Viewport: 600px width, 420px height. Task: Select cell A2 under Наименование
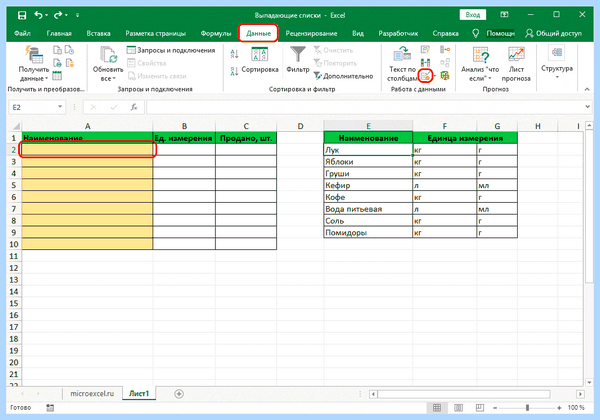click(87, 150)
